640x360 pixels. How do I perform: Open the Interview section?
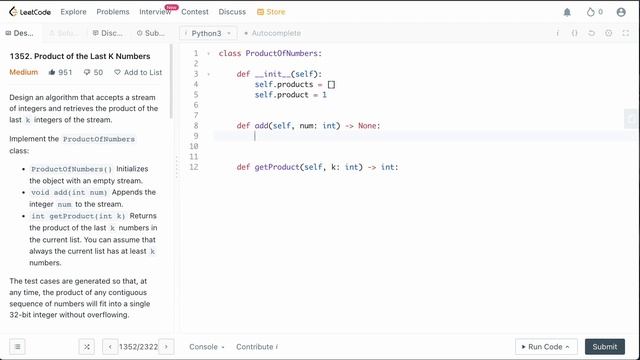pyautogui.click(x=155, y=12)
